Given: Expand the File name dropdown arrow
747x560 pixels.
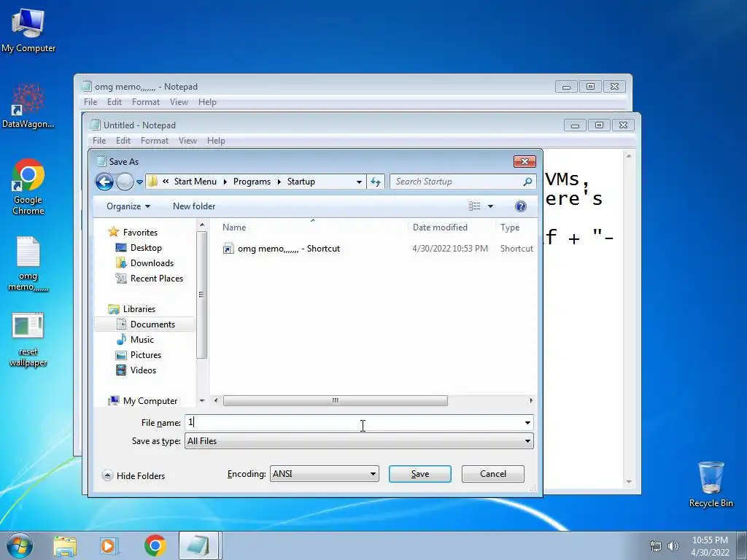Looking at the screenshot, I should [x=527, y=422].
